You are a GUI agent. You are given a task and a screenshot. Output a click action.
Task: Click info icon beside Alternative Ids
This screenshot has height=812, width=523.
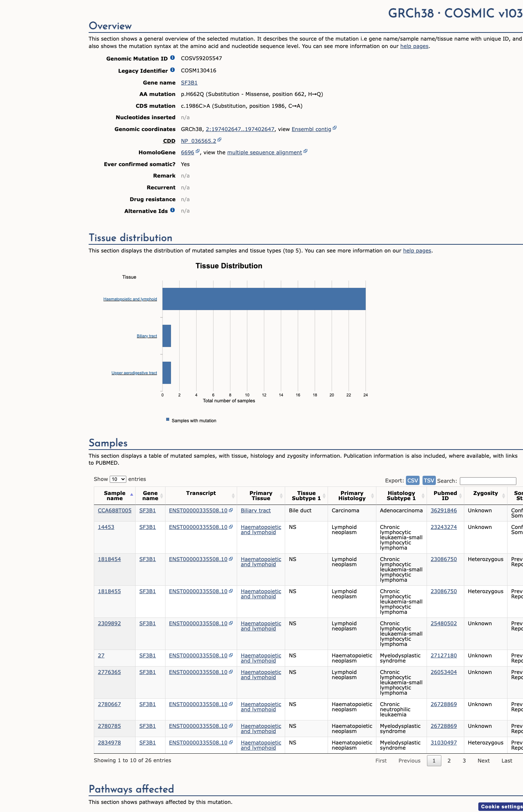tap(172, 210)
